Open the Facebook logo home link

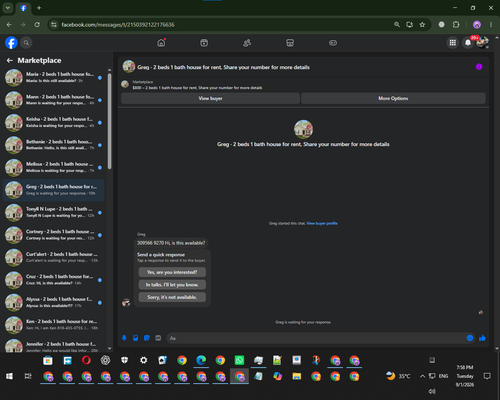pos(11,43)
